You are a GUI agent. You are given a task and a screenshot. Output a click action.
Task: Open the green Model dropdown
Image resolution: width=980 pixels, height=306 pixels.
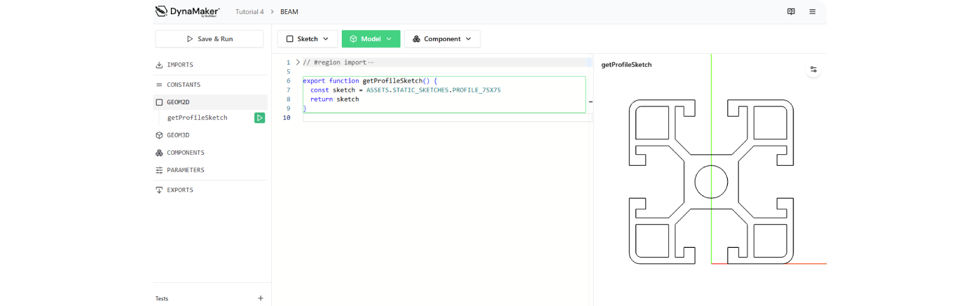click(371, 39)
